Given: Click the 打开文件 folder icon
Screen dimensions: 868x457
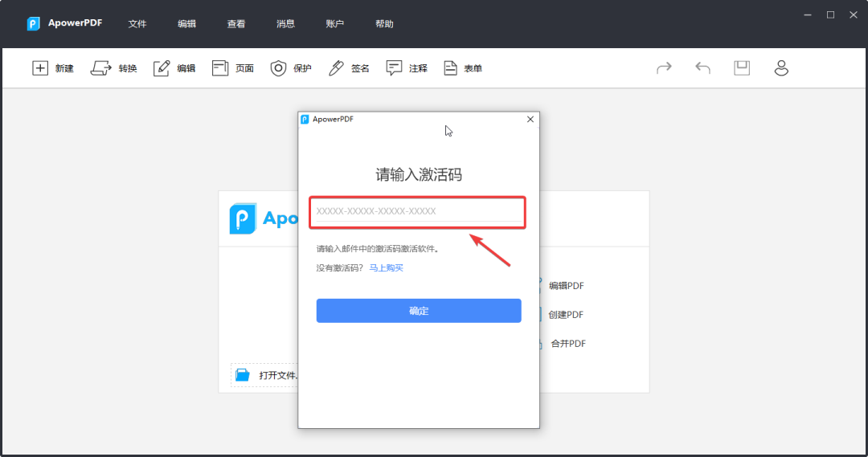Looking at the screenshot, I should click(x=243, y=374).
